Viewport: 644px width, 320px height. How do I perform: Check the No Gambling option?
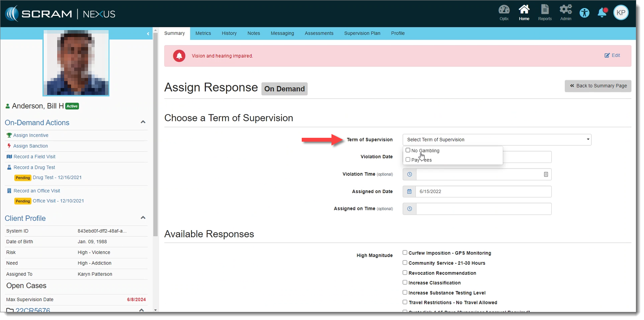408,151
